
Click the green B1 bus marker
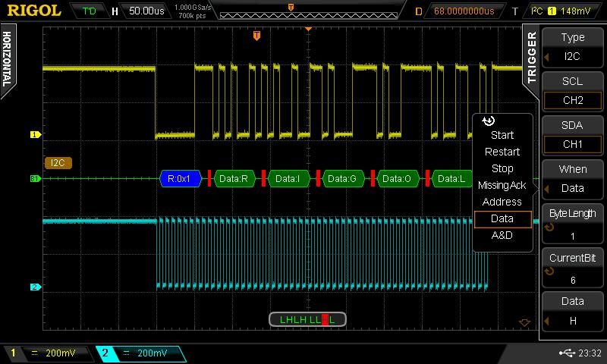[34, 179]
